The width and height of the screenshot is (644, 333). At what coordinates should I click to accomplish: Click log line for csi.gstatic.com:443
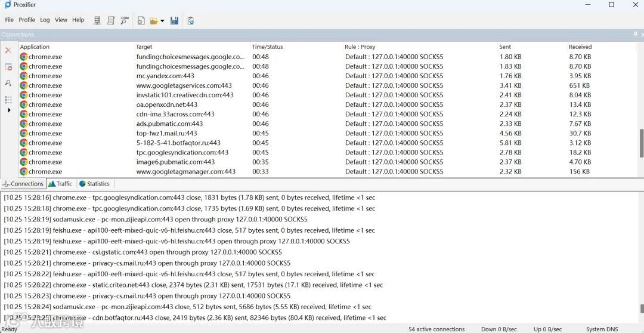[143, 252]
